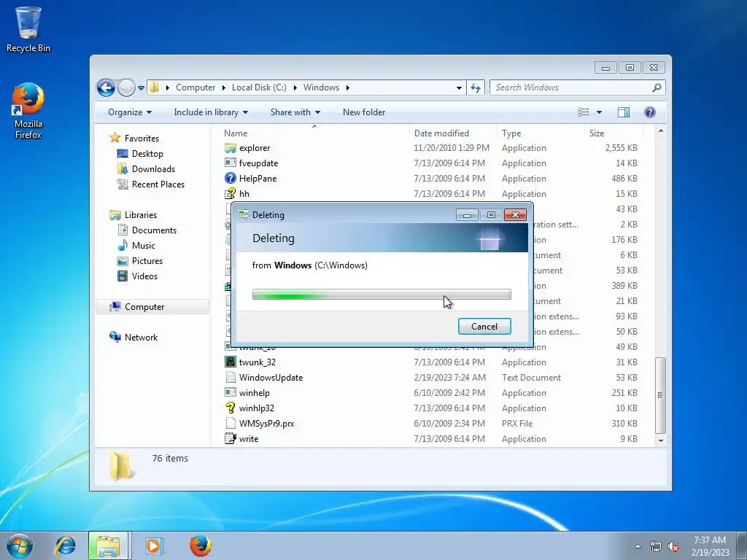Launch Internet Explorer from taskbar
The image size is (747, 560).
65,545
